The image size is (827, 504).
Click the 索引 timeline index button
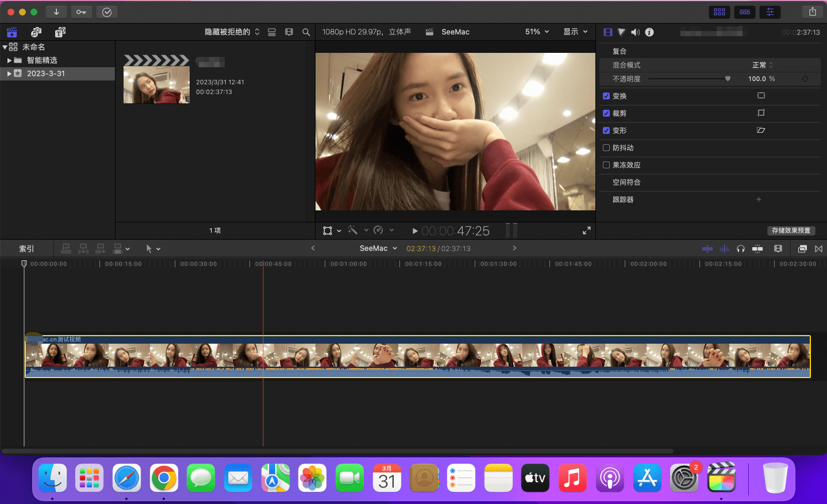click(26, 249)
